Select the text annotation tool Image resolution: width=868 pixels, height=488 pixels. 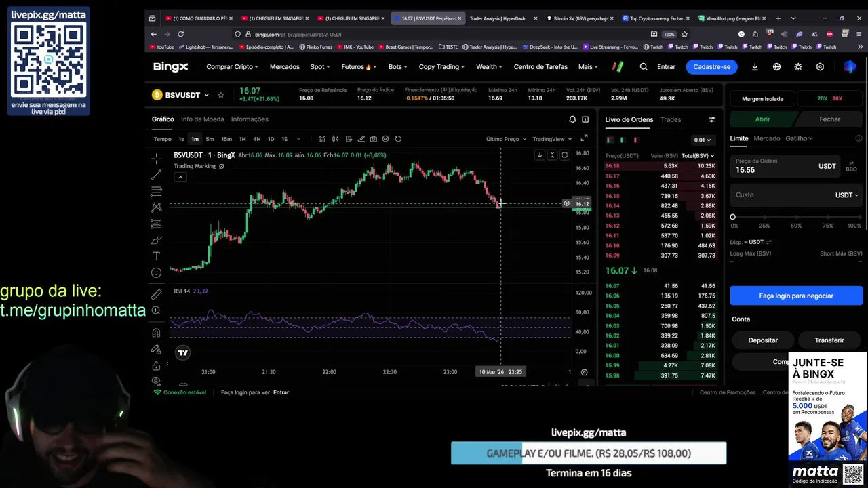coord(157,256)
